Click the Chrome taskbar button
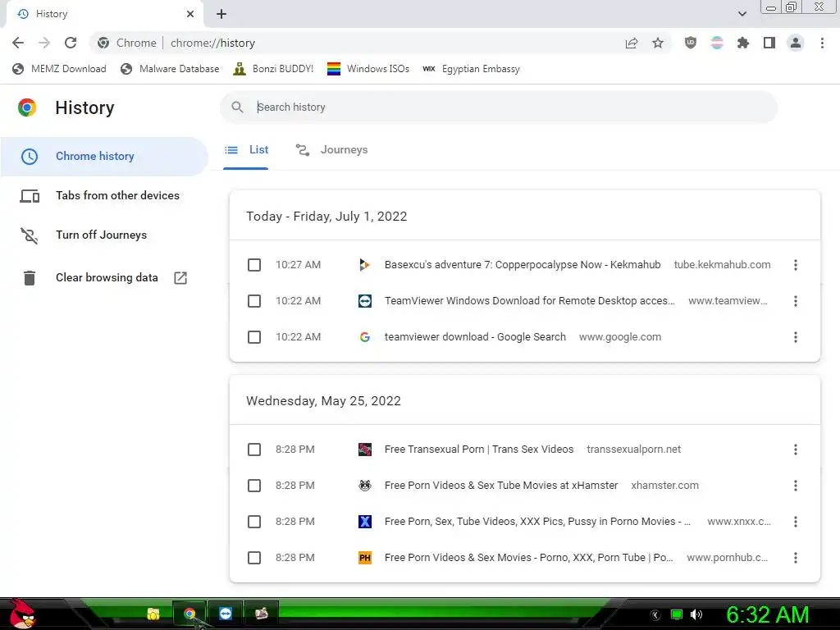 pos(189,614)
